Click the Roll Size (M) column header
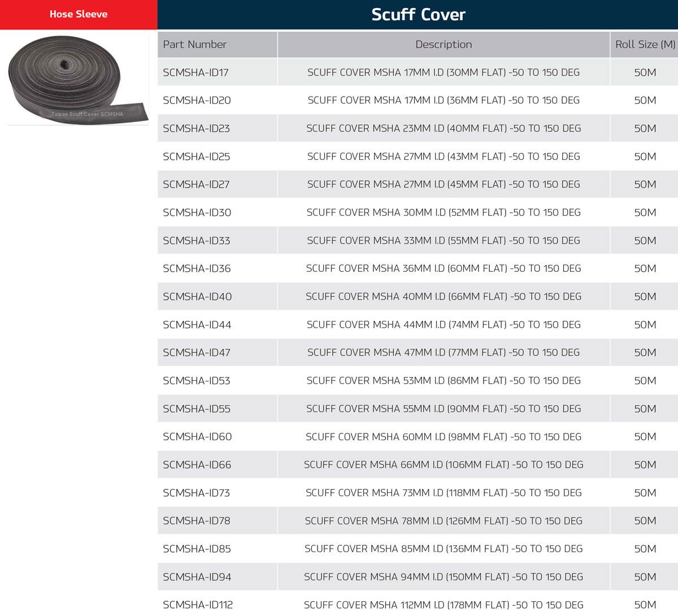Screen dimensions: 678x616 pos(645,44)
